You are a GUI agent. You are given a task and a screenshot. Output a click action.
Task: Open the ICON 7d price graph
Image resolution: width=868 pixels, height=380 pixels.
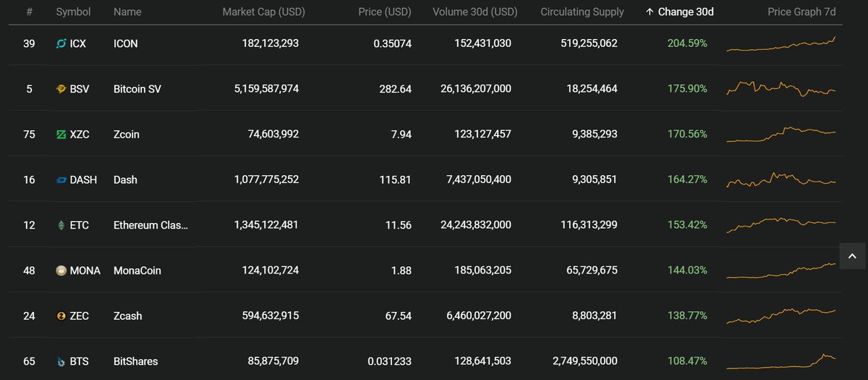pos(781,43)
